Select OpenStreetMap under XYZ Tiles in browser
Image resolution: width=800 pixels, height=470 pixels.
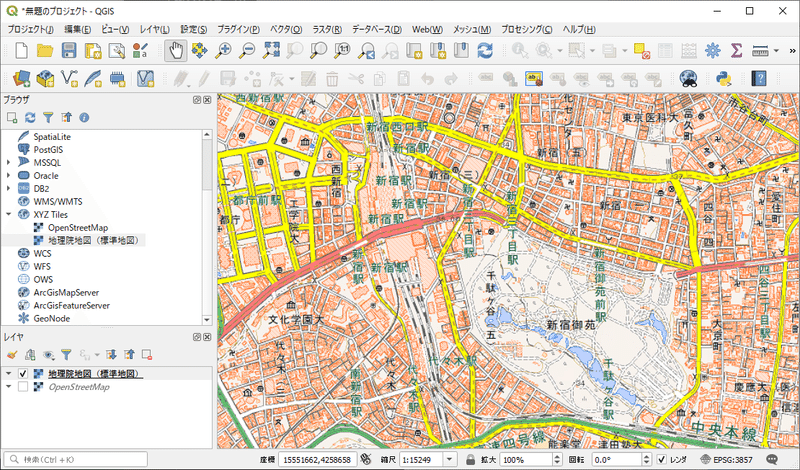[77, 227]
